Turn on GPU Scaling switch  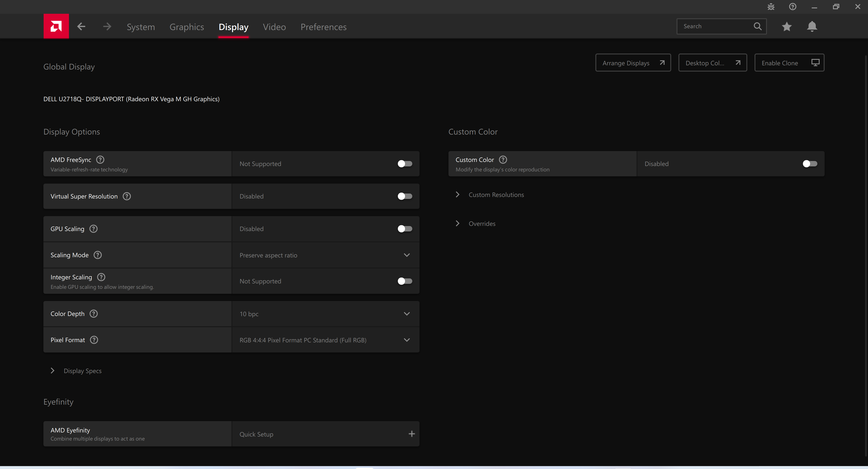[x=405, y=229]
